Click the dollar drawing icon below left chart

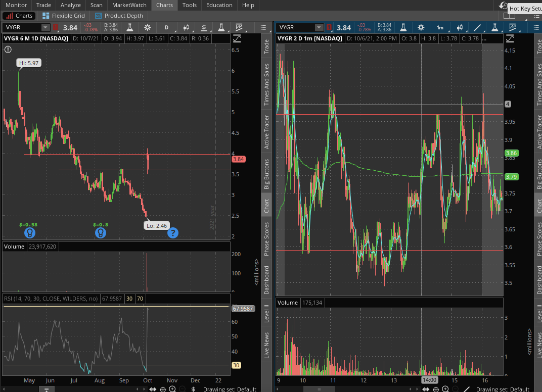[x=193, y=389]
